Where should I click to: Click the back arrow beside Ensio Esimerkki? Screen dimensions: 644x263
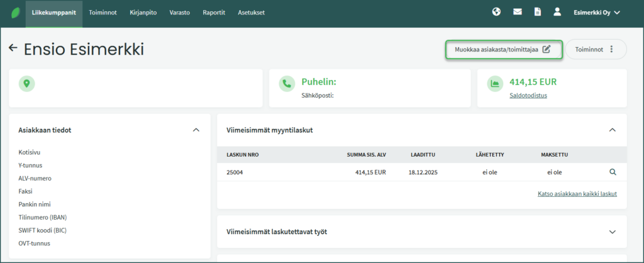click(x=13, y=48)
